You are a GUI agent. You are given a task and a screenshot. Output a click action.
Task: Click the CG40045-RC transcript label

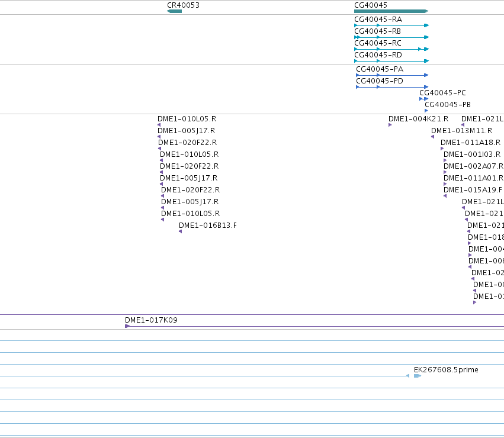coord(378,43)
